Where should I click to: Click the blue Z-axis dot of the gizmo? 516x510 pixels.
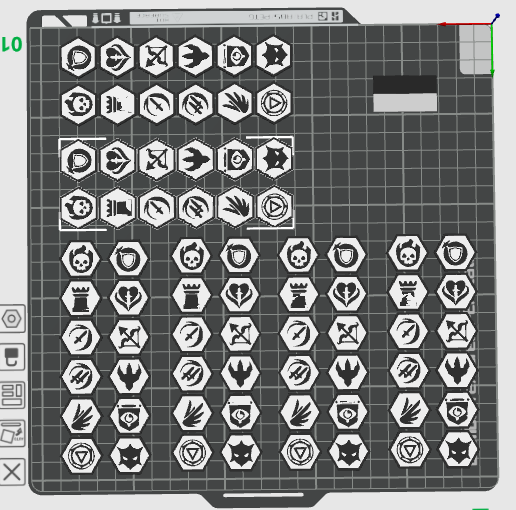497,15
